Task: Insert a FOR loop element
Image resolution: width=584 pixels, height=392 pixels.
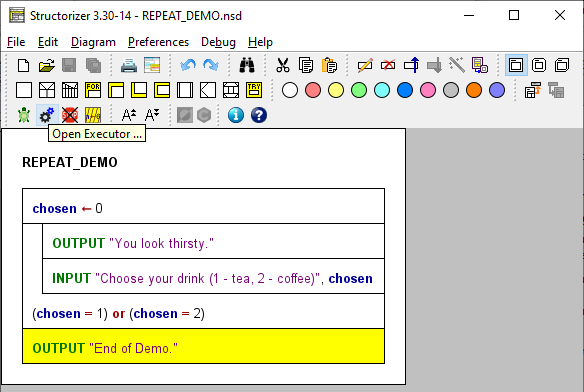Action: pyautogui.click(x=93, y=90)
